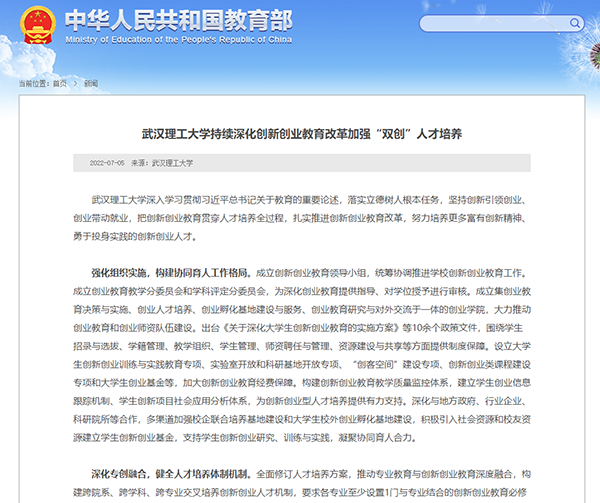Click the 中华人民共和国教育部 site title
Image resolution: width=600 pixels, height=503 pixels.
179,20
